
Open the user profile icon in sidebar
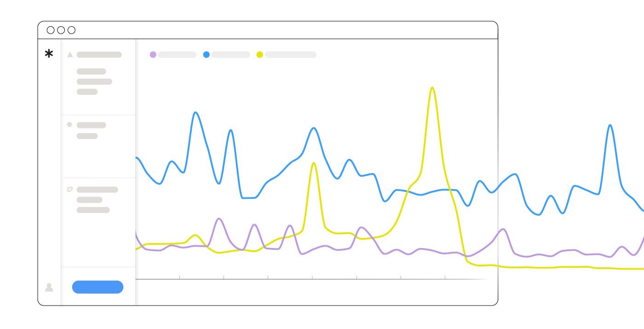point(49,287)
